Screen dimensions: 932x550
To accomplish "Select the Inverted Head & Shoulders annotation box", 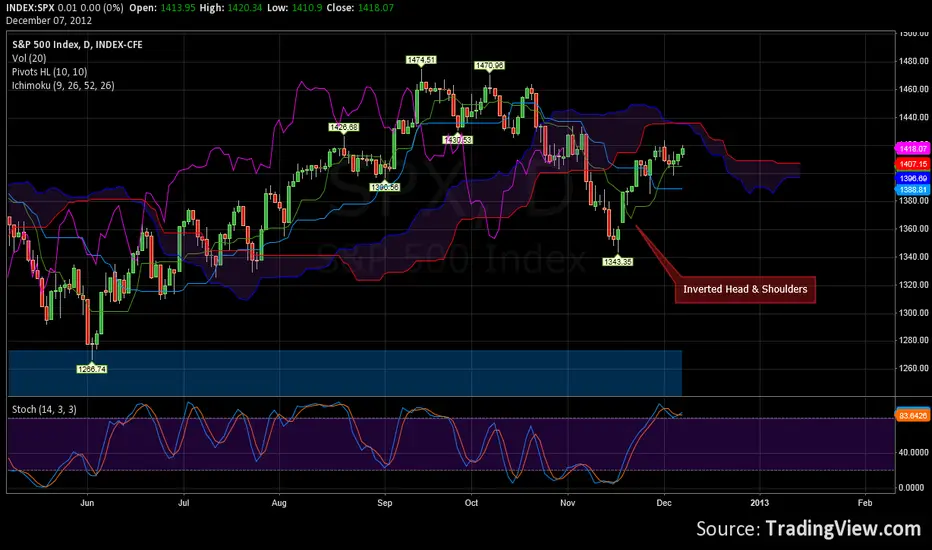I will (x=745, y=290).
